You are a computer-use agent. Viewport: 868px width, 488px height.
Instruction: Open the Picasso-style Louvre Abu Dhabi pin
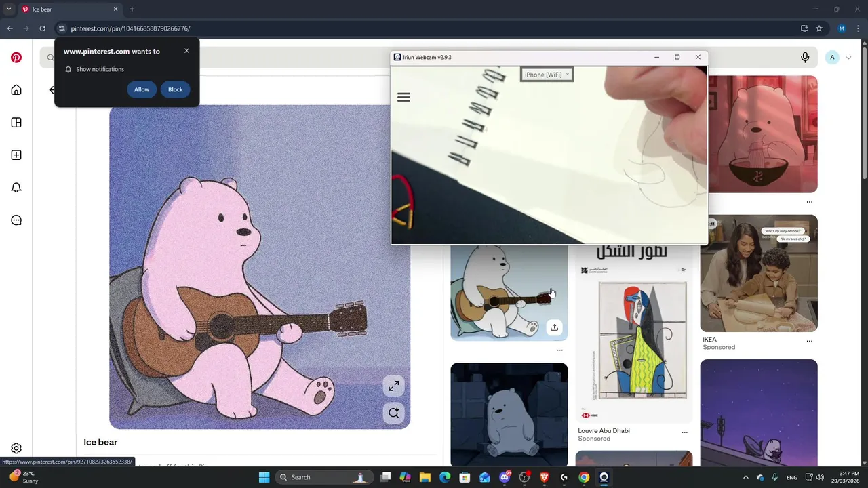coord(634,333)
